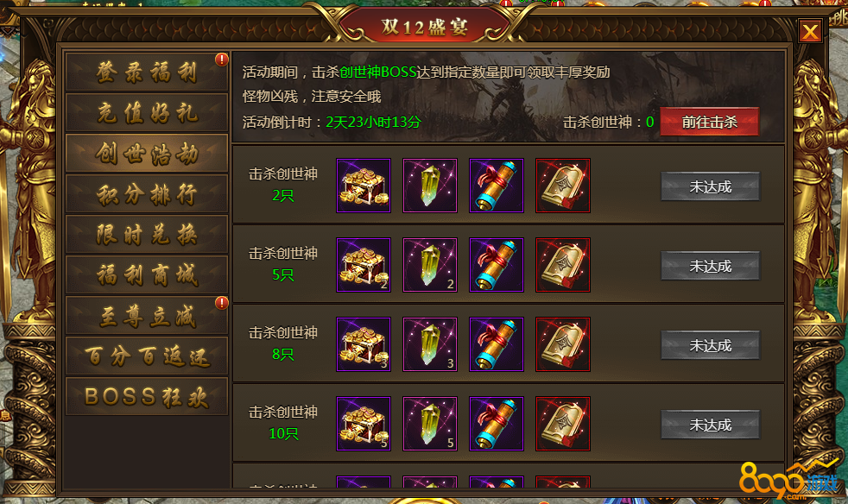Image resolution: width=848 pixels, height=504 pixels.
Task: Select the 限时兑换 tab
Action: point(147,234)
